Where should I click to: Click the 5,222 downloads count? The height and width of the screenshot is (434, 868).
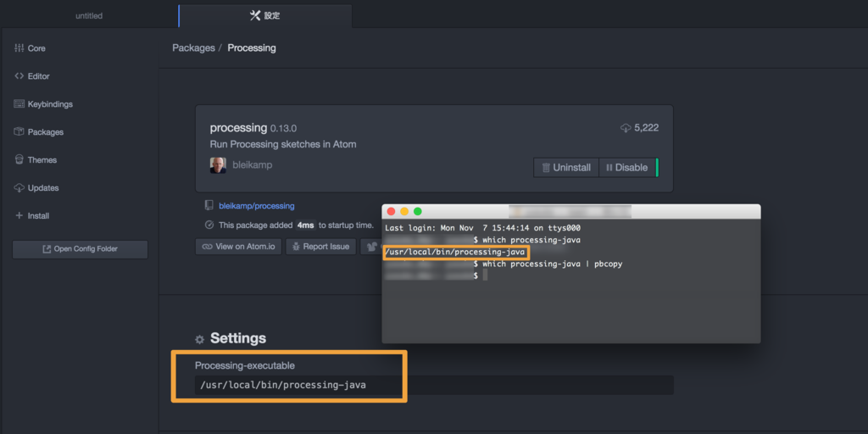coord(647,128)
